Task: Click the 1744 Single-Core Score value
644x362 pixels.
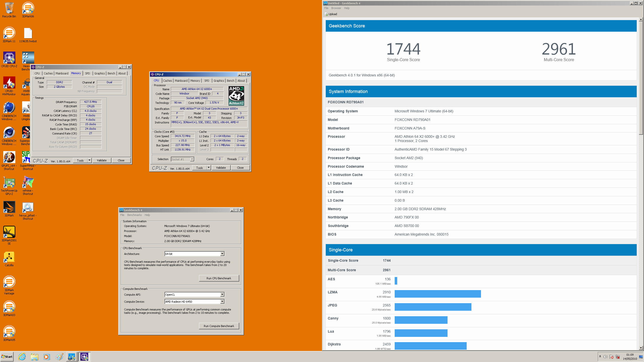Action: [x=403, y=49]
